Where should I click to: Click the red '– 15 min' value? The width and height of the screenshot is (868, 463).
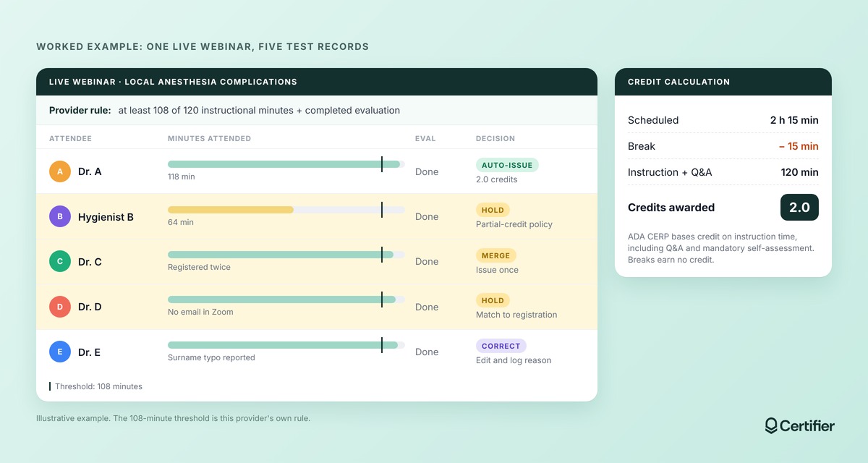click(799, 146)
